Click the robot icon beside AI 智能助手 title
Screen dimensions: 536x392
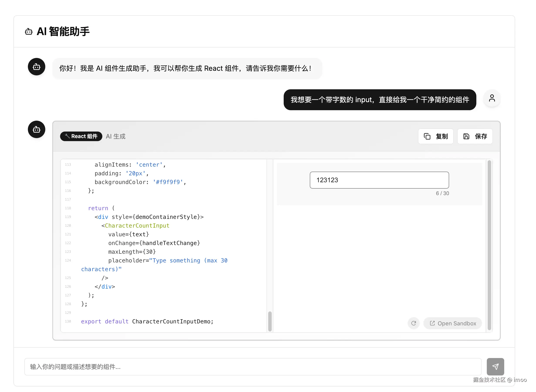click(29, 32)
